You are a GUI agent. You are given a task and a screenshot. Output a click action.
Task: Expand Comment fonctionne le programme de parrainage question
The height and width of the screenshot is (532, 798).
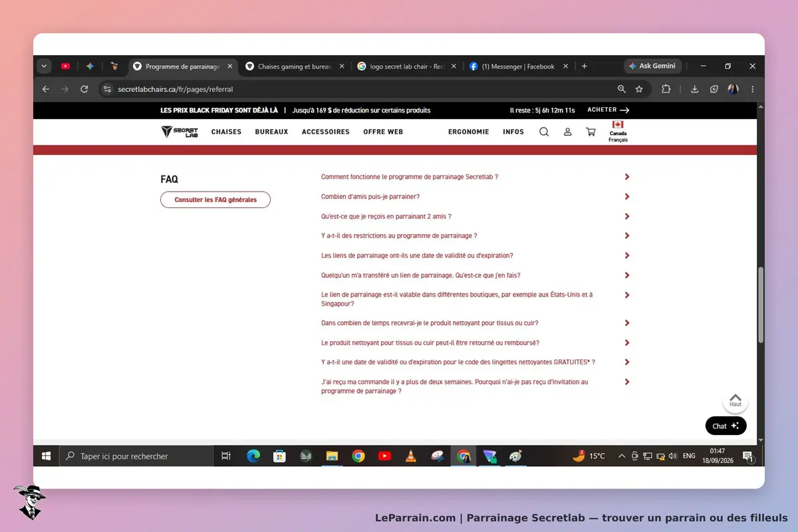click(475, 177)
